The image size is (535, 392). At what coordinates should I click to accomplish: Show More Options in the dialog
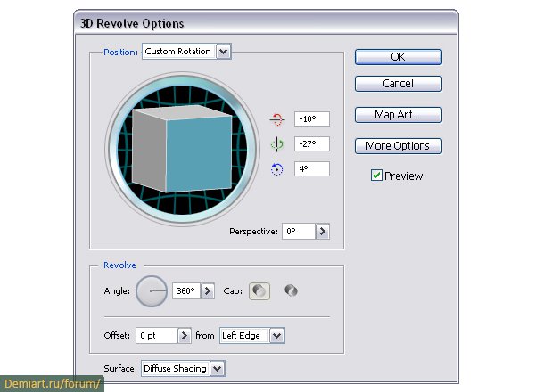[x=399, y=146]
